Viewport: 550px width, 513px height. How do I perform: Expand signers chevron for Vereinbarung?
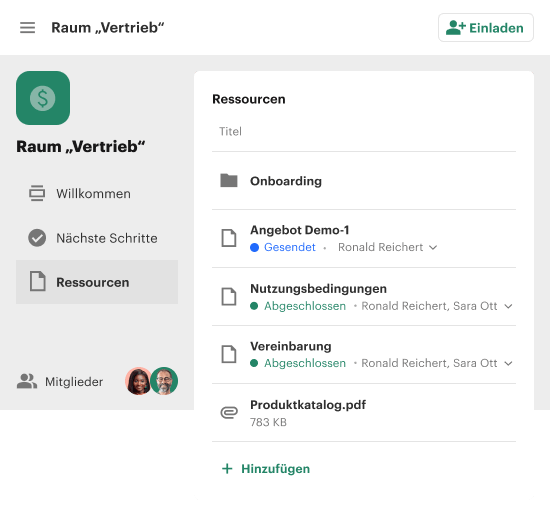point(508,364)
